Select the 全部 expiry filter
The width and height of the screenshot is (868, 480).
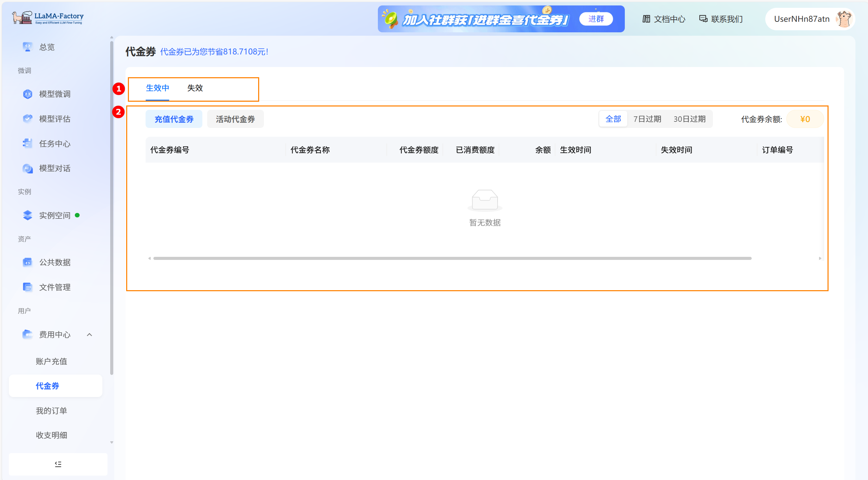tap(613, 119)
